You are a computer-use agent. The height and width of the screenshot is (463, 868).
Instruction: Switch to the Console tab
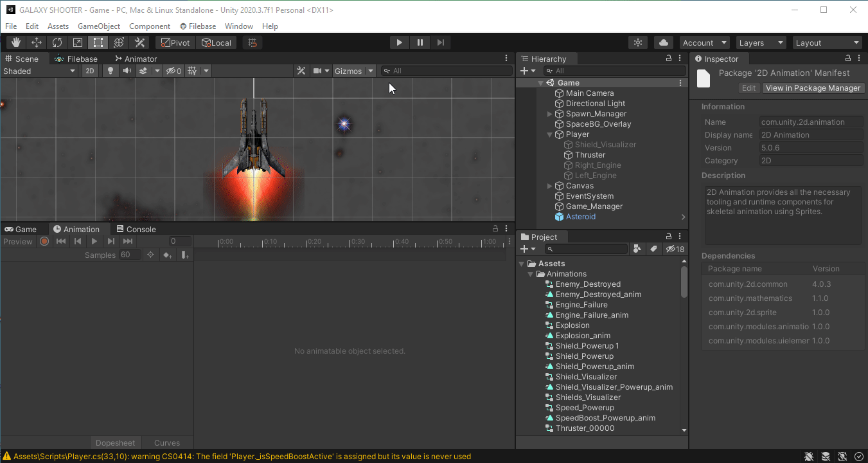(x=136, y=229)
